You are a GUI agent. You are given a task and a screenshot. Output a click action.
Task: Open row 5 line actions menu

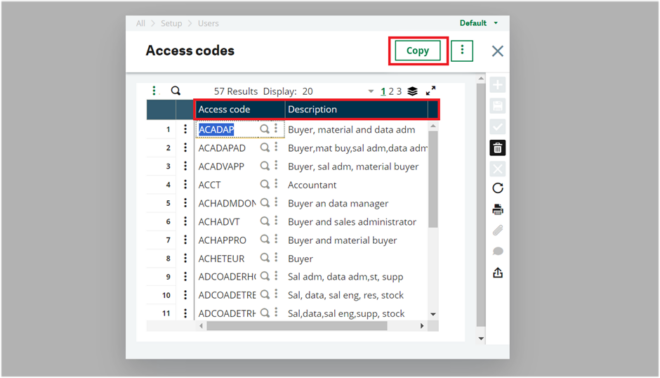[x=185, y=203]
